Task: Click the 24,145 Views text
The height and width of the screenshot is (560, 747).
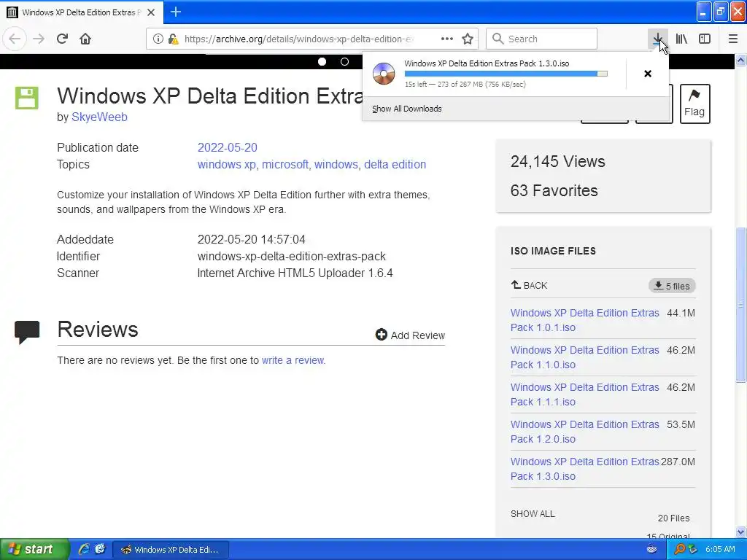Action: (x=558, y=161)
